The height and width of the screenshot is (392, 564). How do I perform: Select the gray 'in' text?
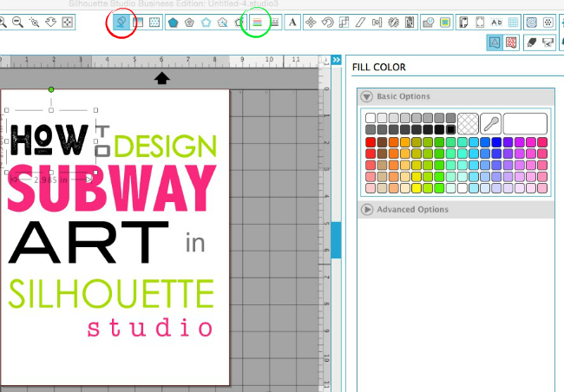[x=195, y=242]
